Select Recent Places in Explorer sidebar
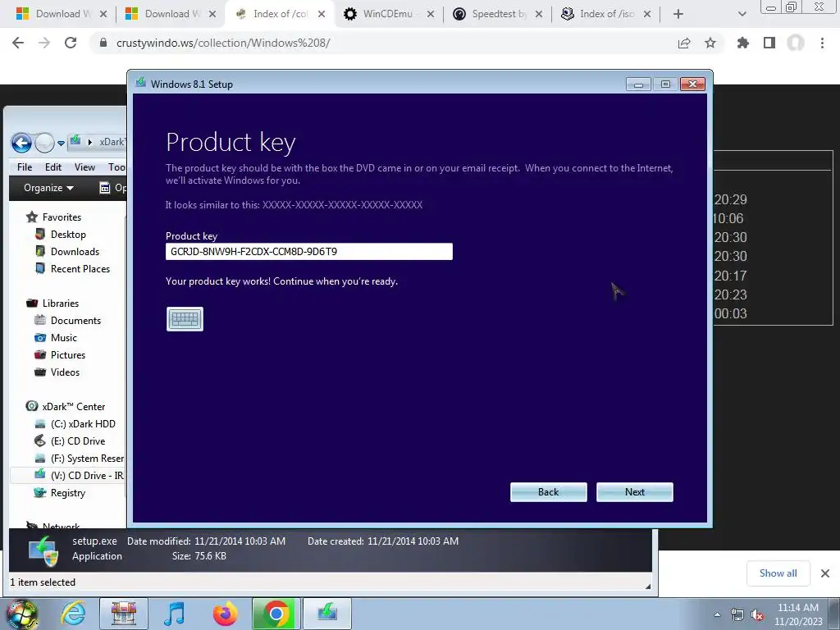 [72, 268]
